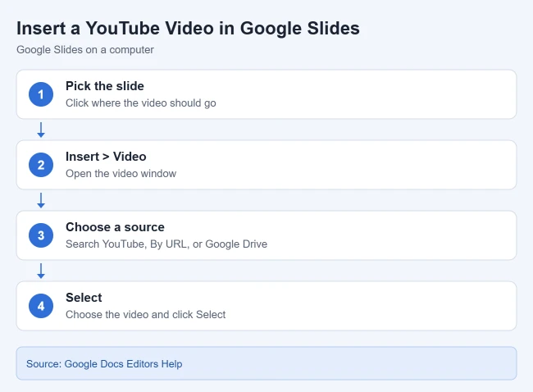Click the blue number 3 step badge
Screen dimensions: 533x392
tap(41, 235)
